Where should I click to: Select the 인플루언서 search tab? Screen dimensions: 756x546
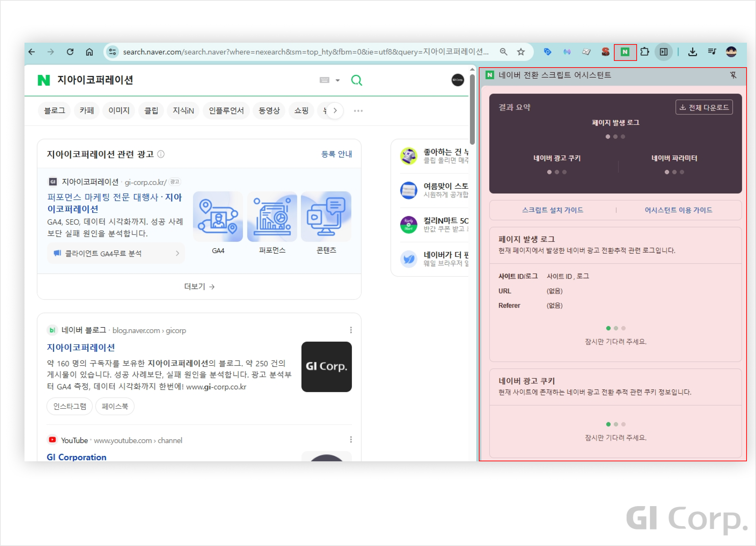(x=226, y=111)
